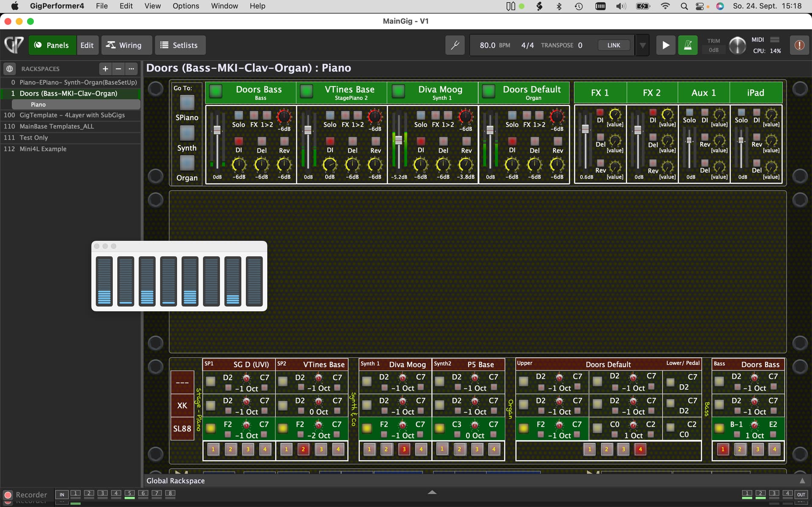Open the Help menu
Image resolution: width=812 pixels, height=507 pixels.
click(x=257, y=6)
